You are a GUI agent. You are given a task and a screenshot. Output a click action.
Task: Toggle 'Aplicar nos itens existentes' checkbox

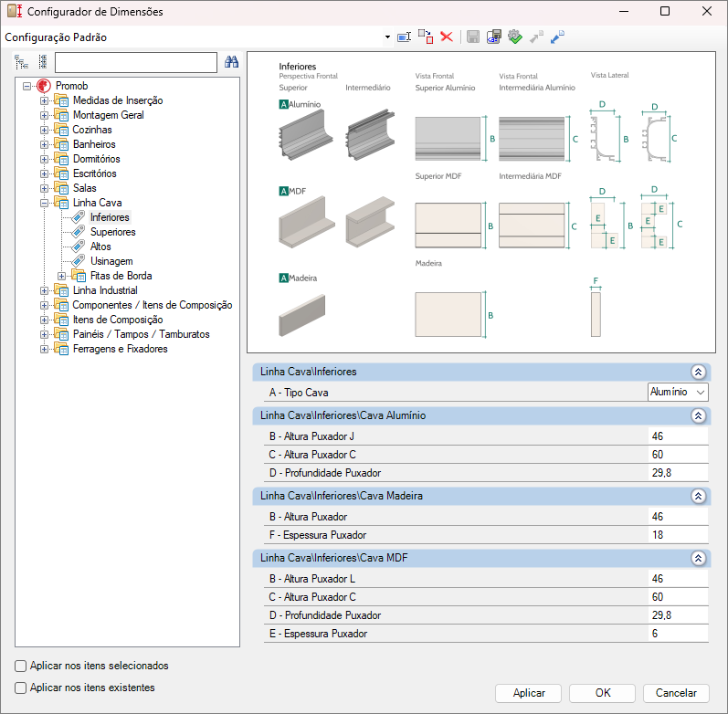(21, 688)
